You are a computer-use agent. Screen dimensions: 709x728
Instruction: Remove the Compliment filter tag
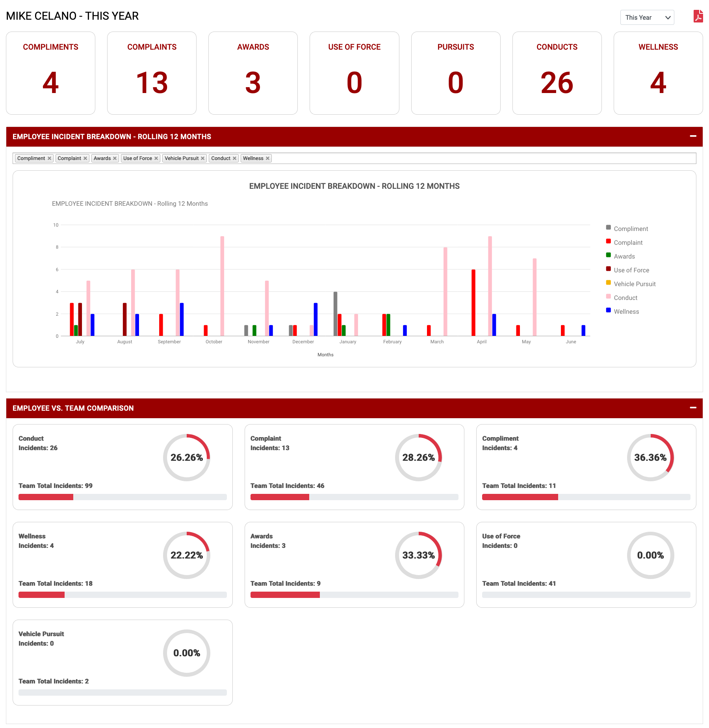pyautogui.click(x=50, y=158)
